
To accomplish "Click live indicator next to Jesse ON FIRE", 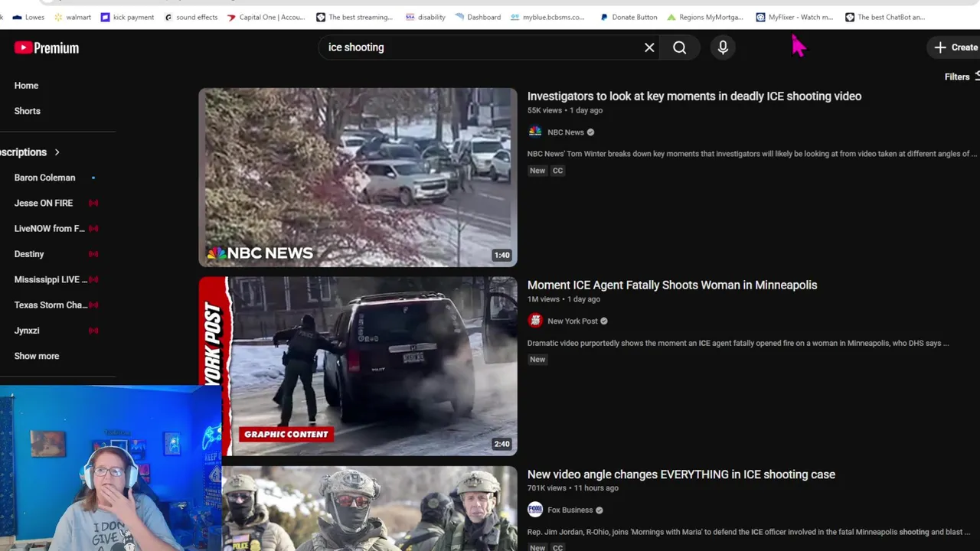I will [93, 203].
